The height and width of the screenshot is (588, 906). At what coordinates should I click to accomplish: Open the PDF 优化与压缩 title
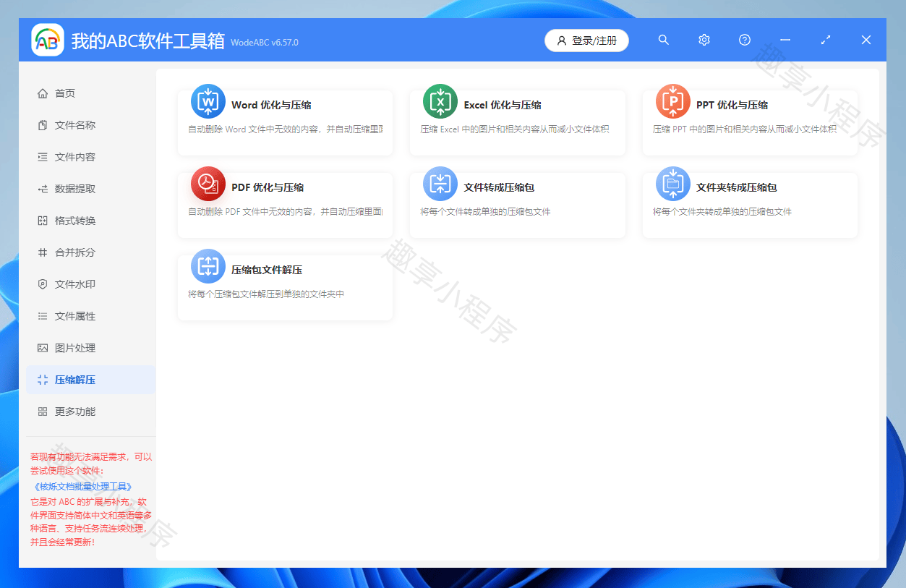click(x=268, y=187)
